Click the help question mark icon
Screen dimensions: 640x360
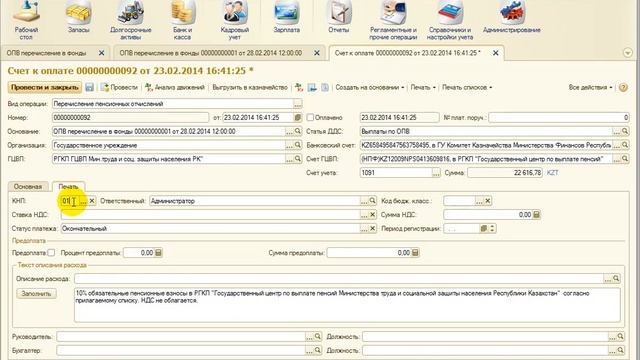623,87
